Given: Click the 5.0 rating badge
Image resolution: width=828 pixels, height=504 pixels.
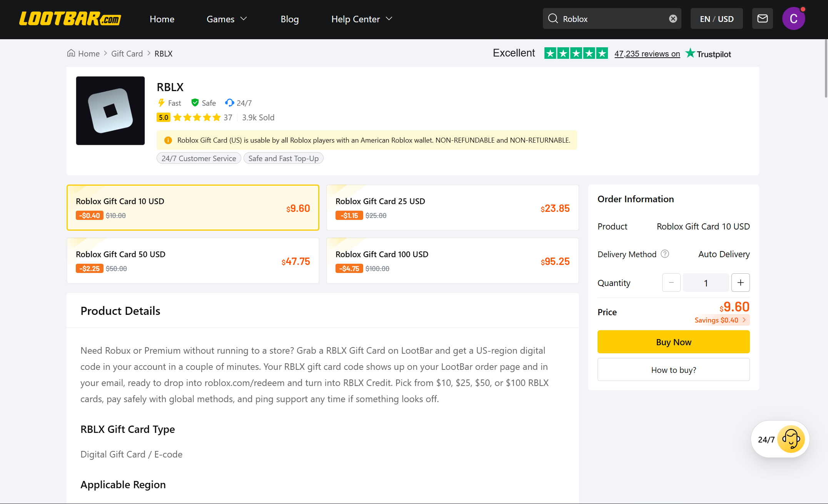Looking at the screenshot, I should (164, 117).
